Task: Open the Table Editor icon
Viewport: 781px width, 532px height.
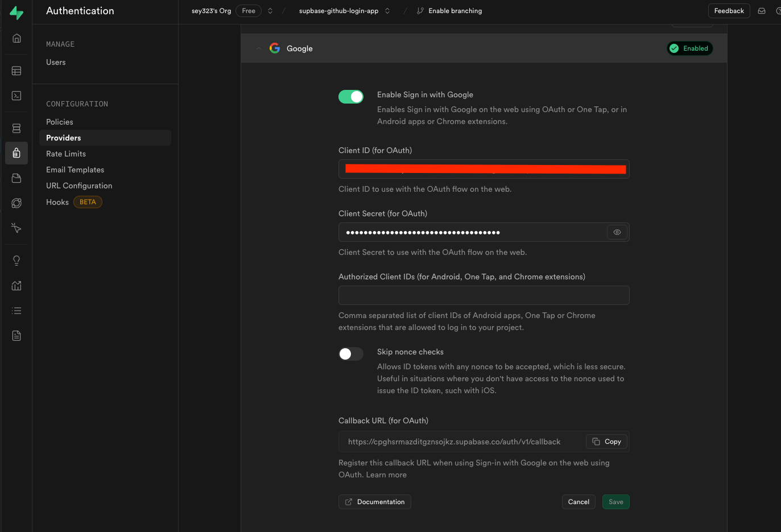Action: tap(16, 71)
